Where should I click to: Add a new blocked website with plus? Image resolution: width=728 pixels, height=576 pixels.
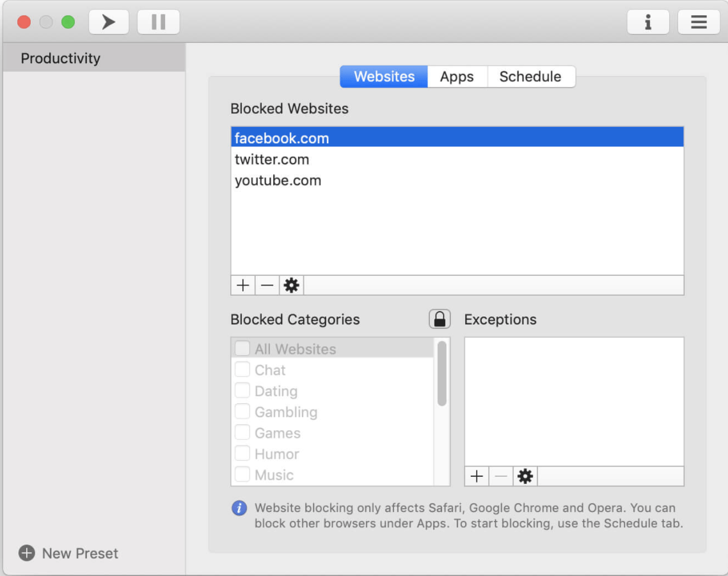tap(243, 285)
